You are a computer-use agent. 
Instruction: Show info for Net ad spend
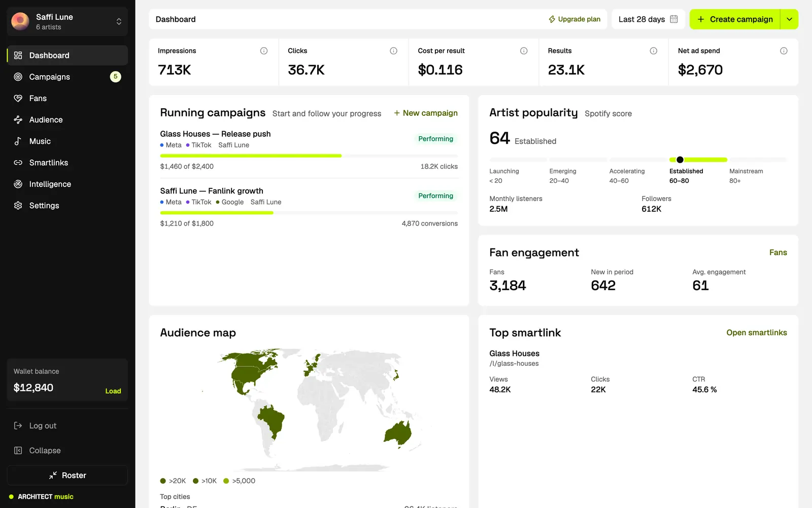pos(784,51)
